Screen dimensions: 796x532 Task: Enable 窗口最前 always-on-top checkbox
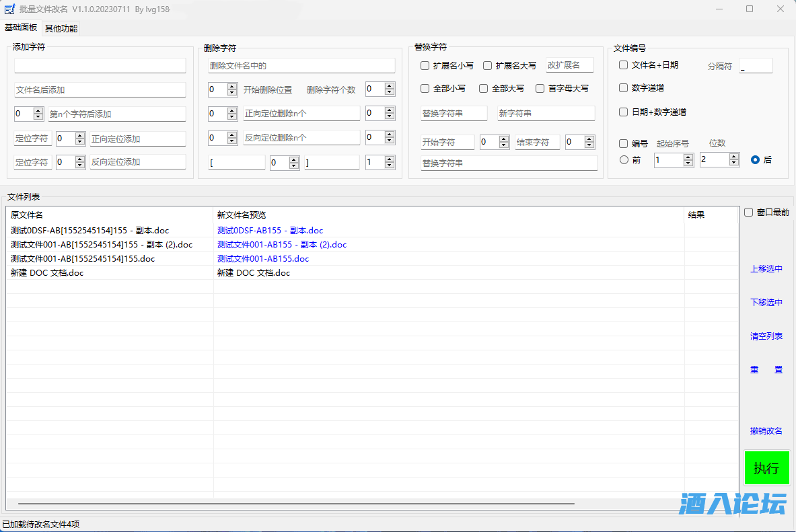[x=749, y=213]
